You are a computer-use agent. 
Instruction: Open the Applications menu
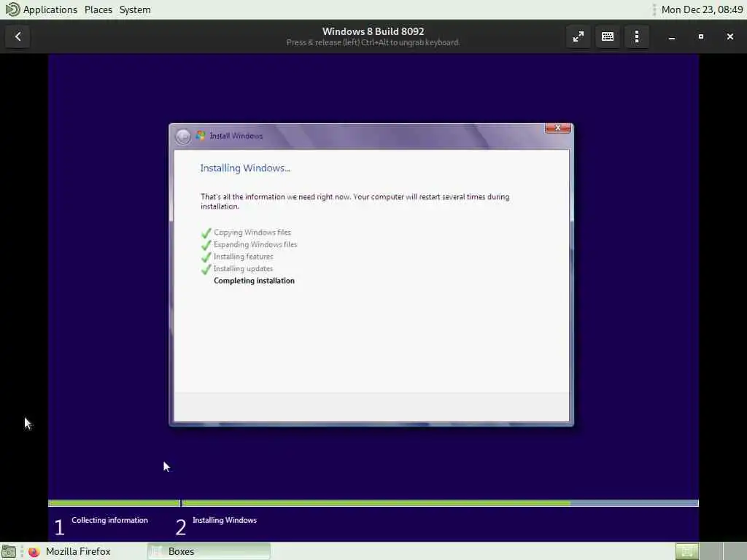pyautogui.click(x=50, y=9)
